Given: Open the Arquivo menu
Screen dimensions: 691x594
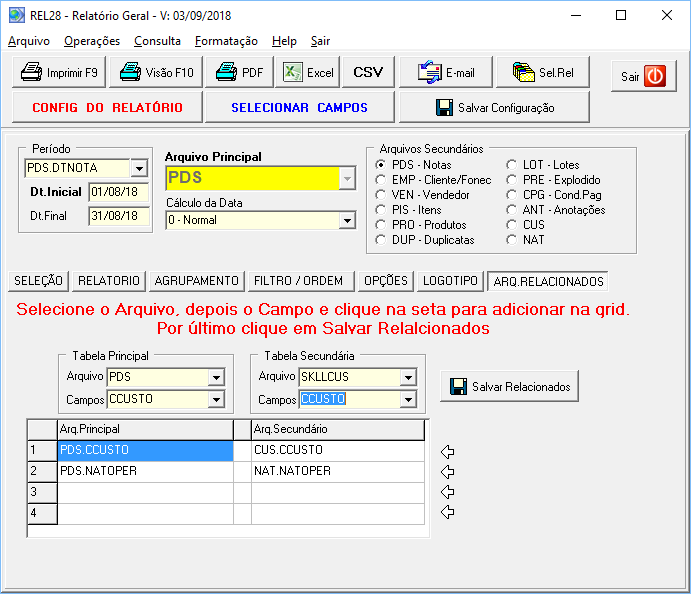Looking at the screenshot, I should click(x=29, y=41).
